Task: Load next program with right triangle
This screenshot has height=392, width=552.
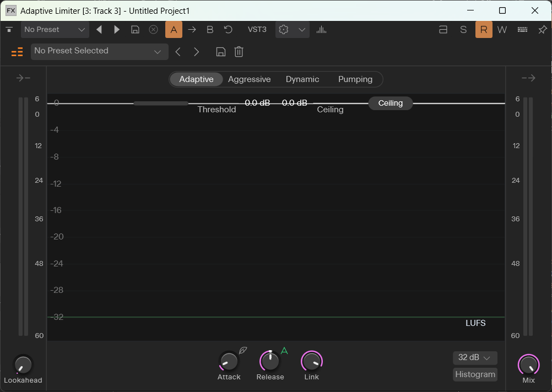Action: point(117,30)
